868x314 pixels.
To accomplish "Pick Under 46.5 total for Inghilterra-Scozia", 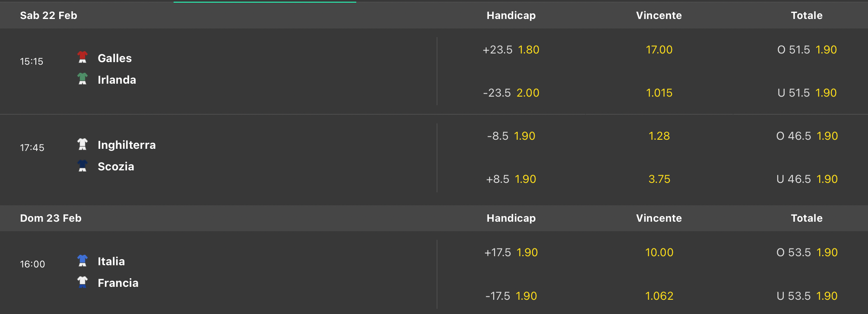I will tap(807, 179).
